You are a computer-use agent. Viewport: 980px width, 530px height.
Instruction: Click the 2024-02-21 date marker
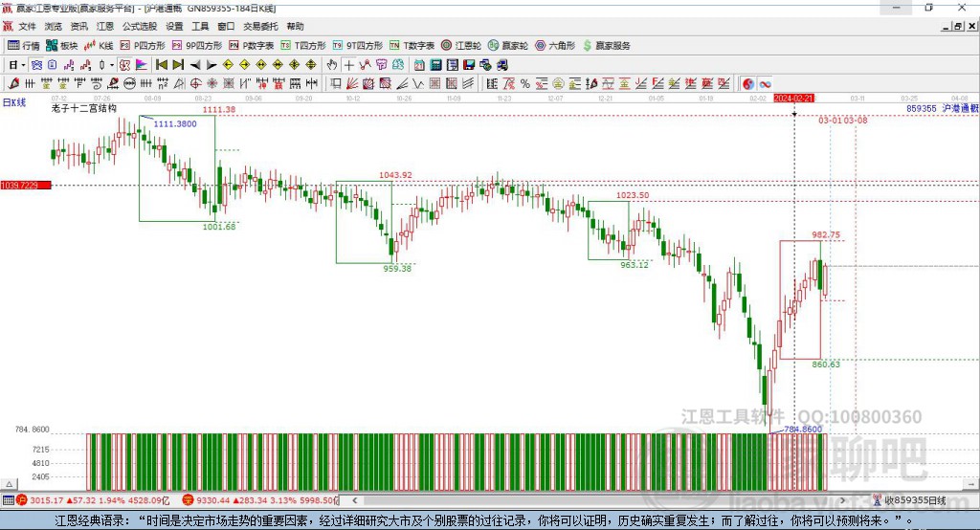(793, 99)
